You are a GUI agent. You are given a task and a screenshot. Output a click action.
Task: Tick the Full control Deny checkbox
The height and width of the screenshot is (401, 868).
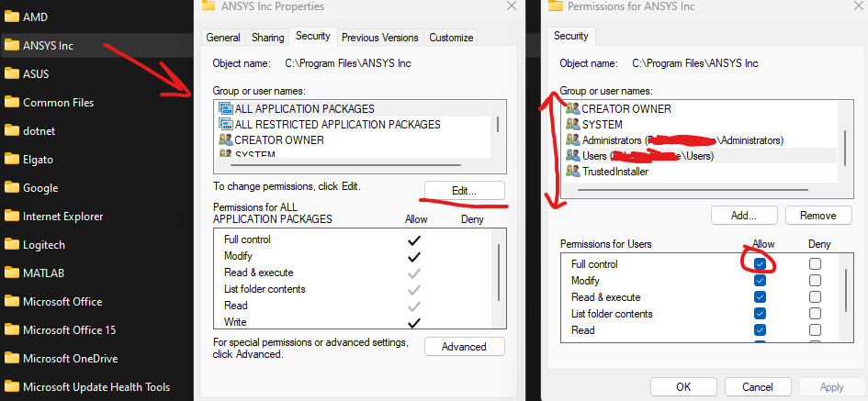click(x=815, y=264)
